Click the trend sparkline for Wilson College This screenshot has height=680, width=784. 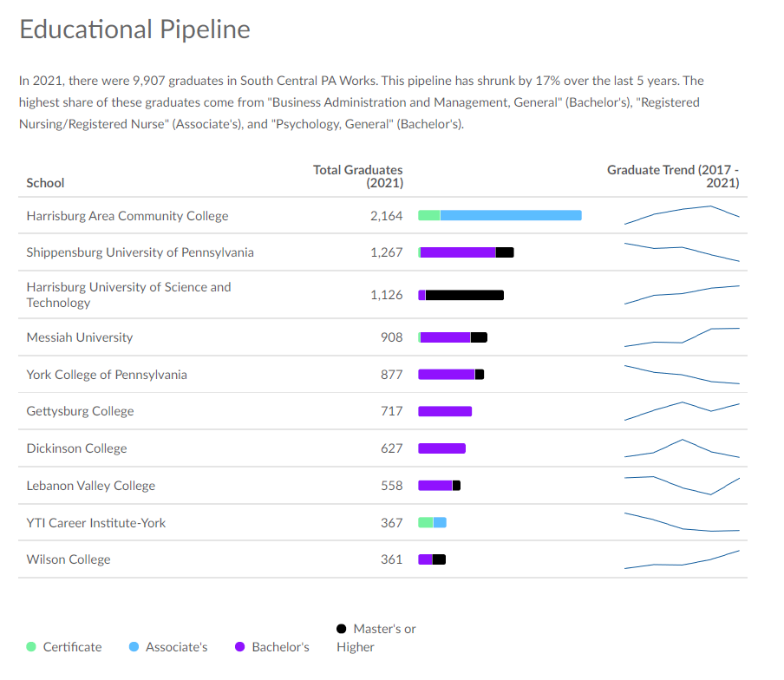click(682, 559)
